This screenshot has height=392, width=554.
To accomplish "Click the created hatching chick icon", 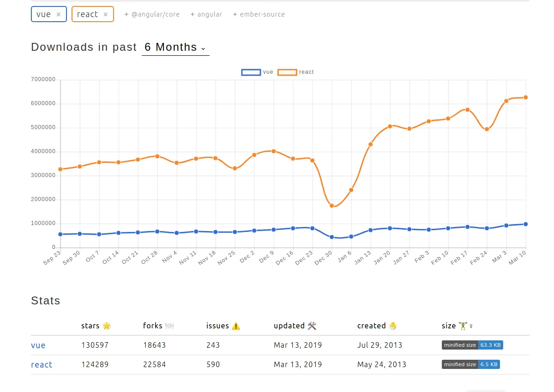I will click(393, 326).
